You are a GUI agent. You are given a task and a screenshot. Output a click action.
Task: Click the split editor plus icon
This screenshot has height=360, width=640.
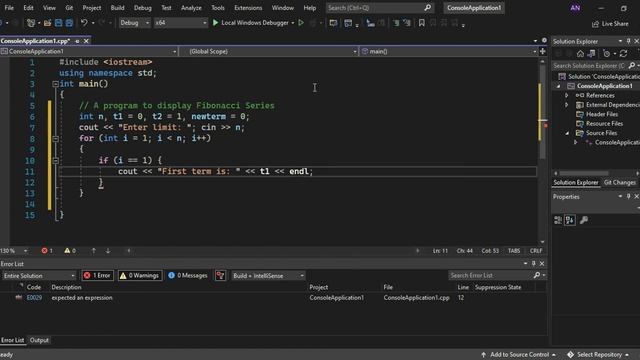(x=542, y=51)
